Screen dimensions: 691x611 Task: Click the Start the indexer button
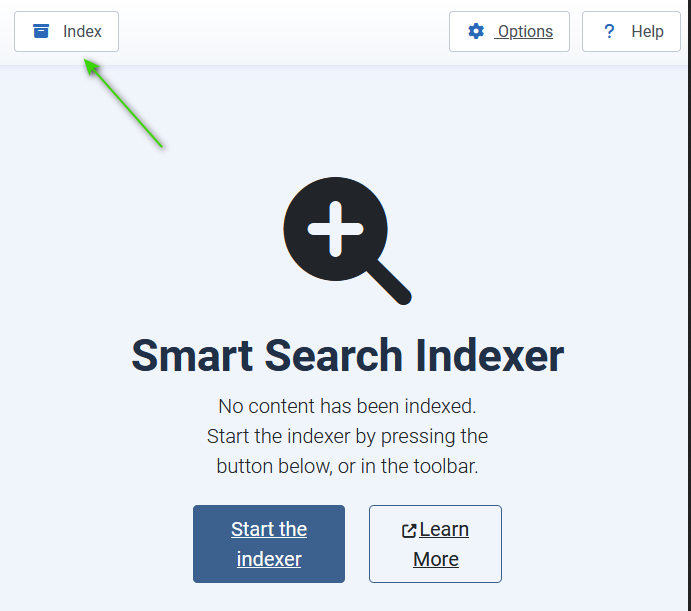tap(269, 544)
